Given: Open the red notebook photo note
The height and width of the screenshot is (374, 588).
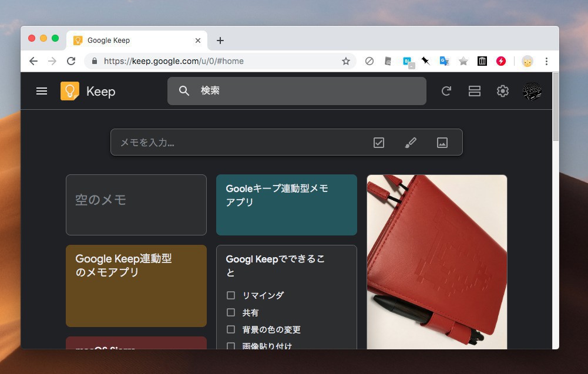Looking at the screenshot, I should 437,262.
